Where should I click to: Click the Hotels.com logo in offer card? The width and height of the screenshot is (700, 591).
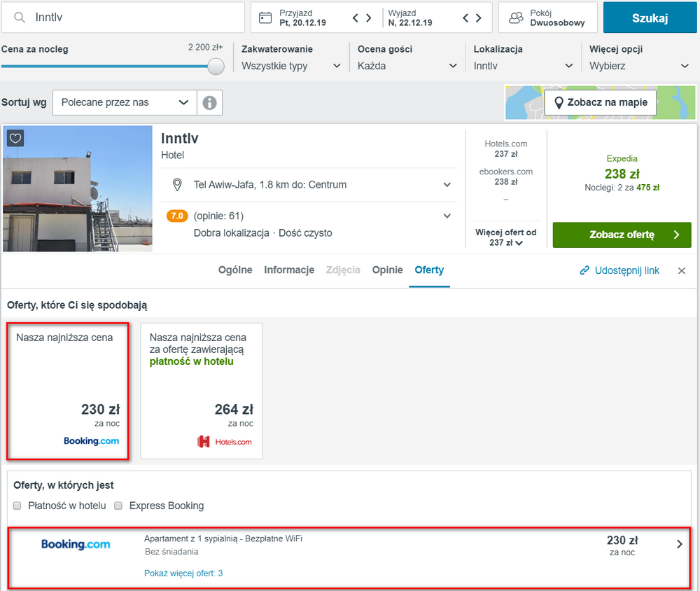(225, 442)
